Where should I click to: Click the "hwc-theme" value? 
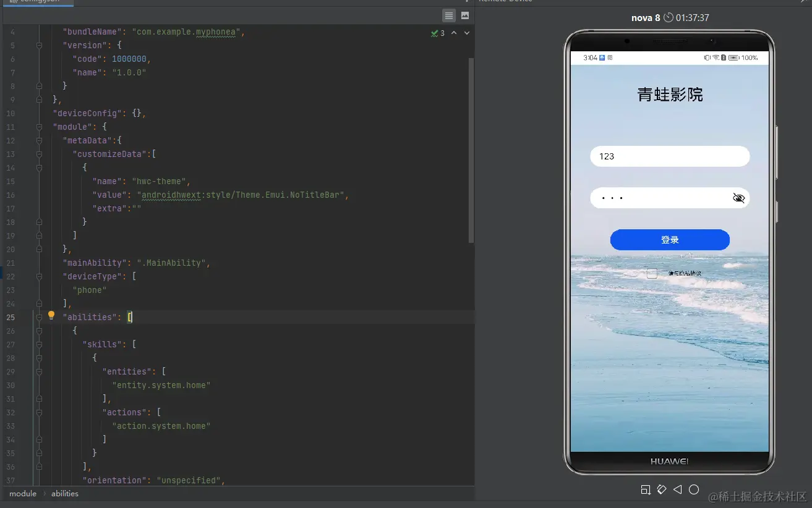(x=159, y=181)
